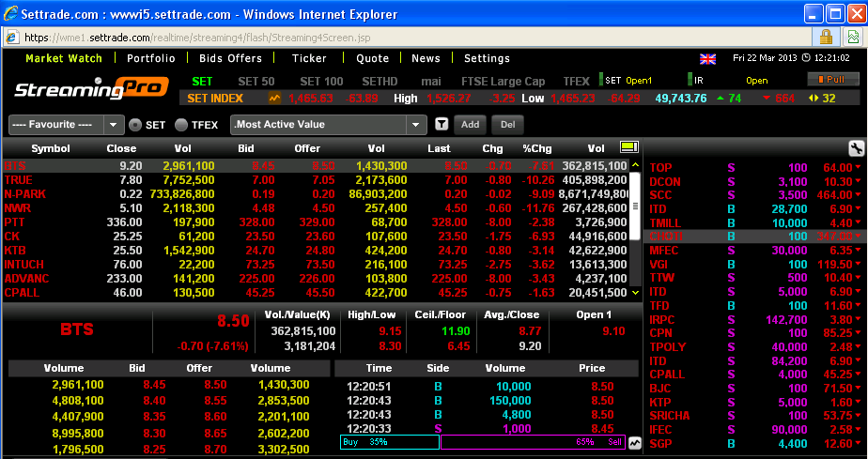The width and height of the screenshot is (868, 459).
Task: Select the SET 50 index tab
Action: (256, 82)
